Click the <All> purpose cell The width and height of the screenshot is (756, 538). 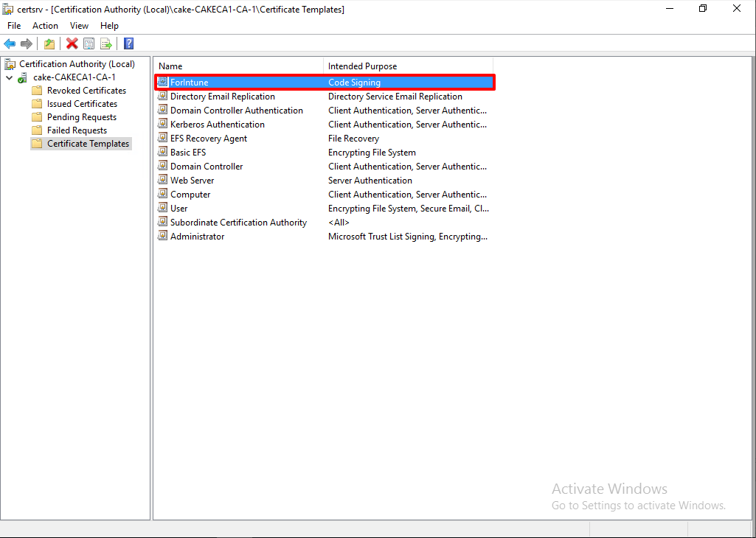(339, 222)
